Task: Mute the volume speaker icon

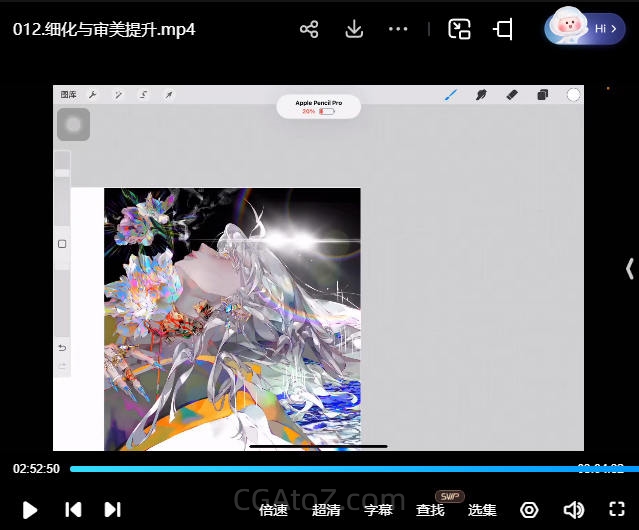Action: pos(573,510)
